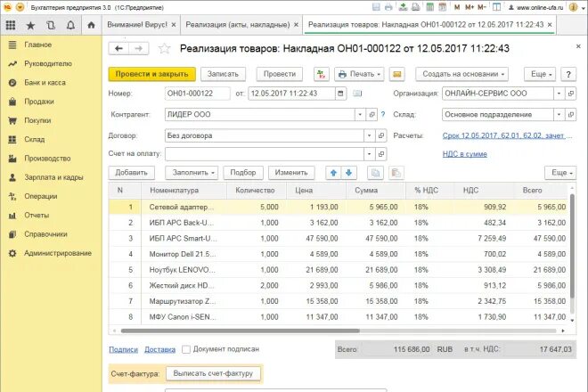Open the Склад dropdown arrow
The image size is (588, 392).
[x=559, y=114]
